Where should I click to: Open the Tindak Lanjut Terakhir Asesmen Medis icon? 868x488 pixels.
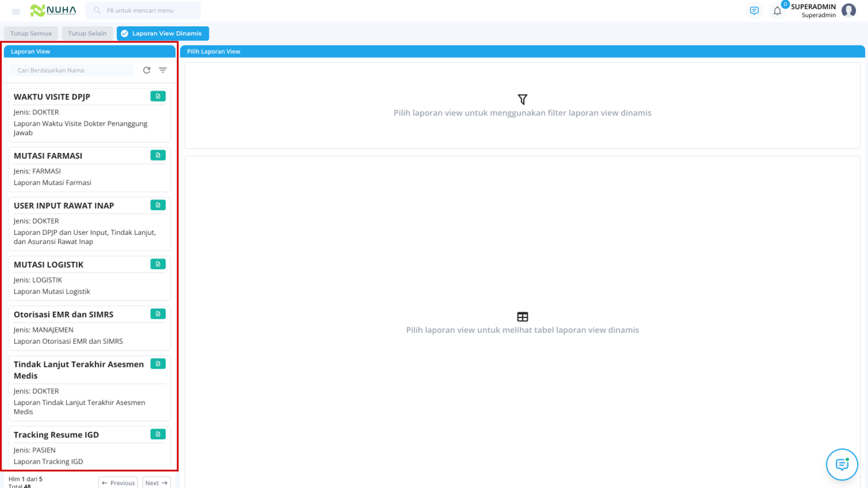point(158,364)
